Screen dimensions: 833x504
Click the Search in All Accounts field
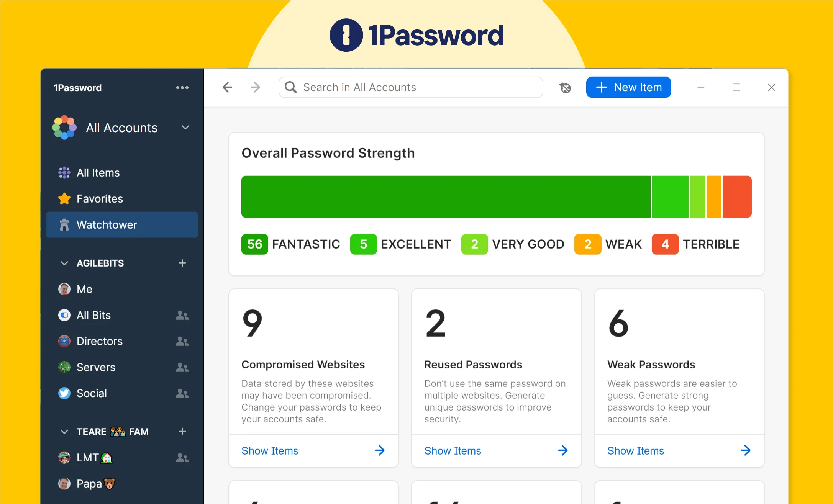pyautogui.click(x=410, y=87)
